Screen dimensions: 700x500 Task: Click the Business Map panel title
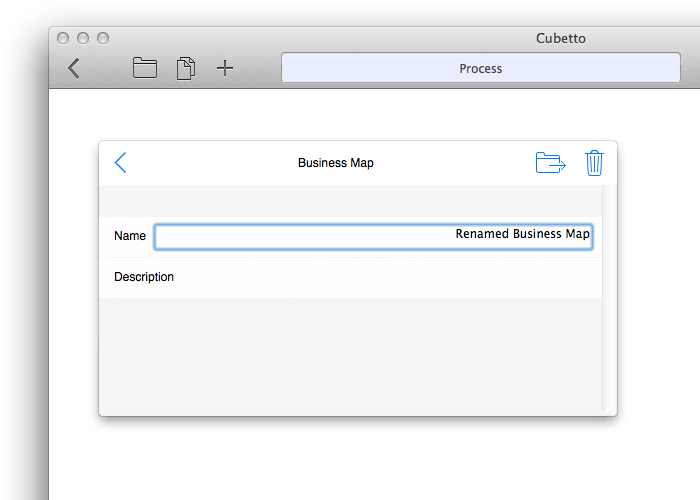pos(336,163)
